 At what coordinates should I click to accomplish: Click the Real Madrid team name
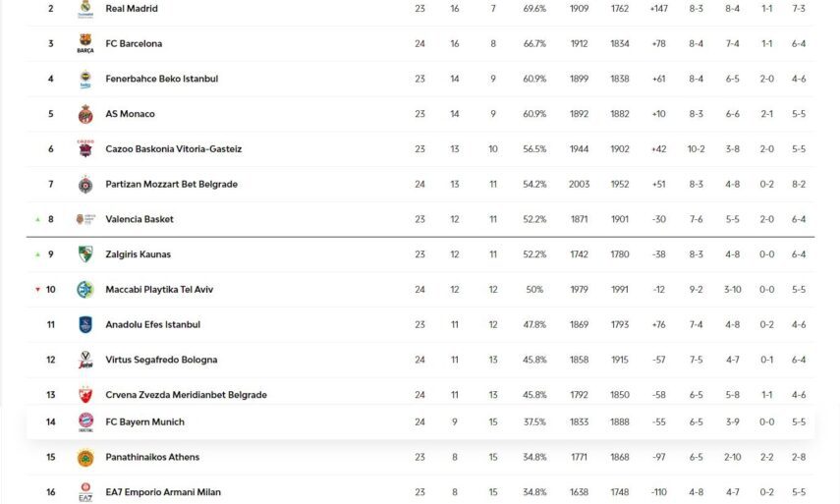coord(132,9)
